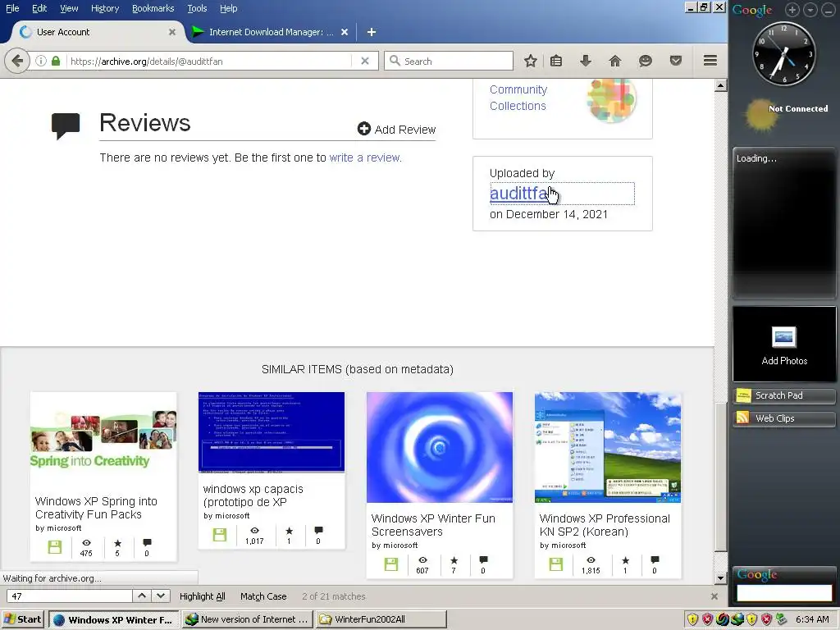Click the browser Search box
The width and height of the screenshot is (840, 630).
[x=449, y=61]
